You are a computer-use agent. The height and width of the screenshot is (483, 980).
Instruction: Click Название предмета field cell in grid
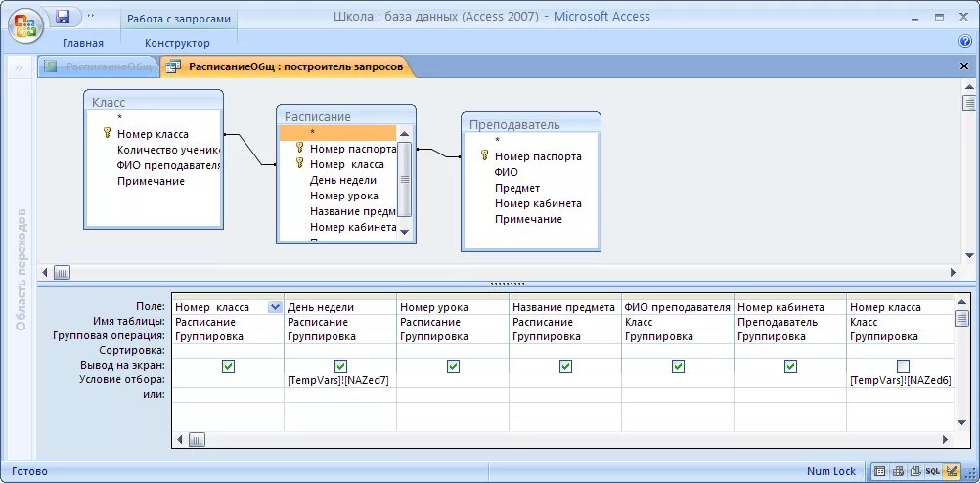(565, 307)
